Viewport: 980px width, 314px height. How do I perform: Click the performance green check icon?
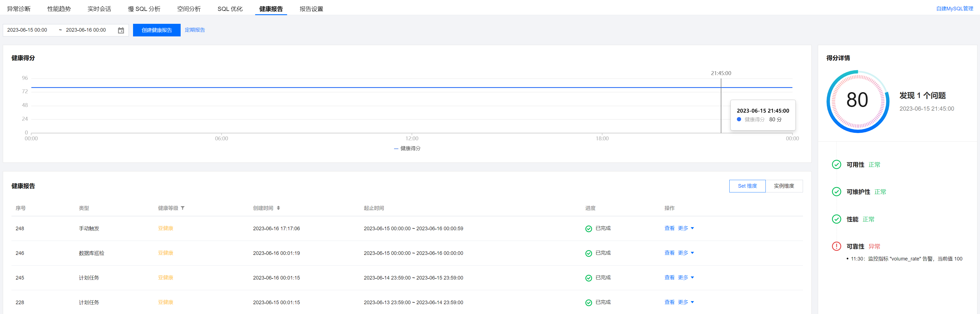(x=836, y=219)
